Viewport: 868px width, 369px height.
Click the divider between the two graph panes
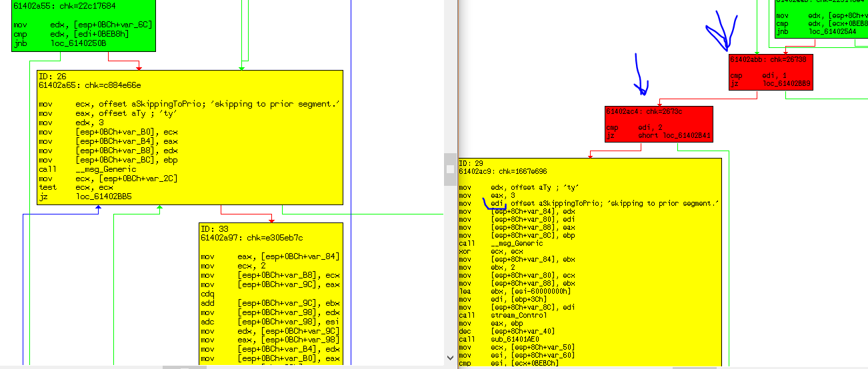457,200
